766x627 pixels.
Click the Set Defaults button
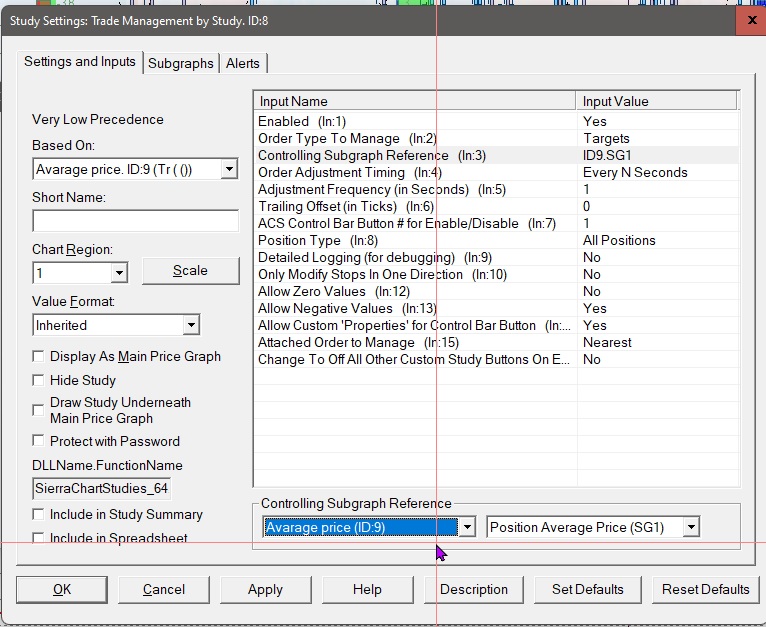[587, 589]
